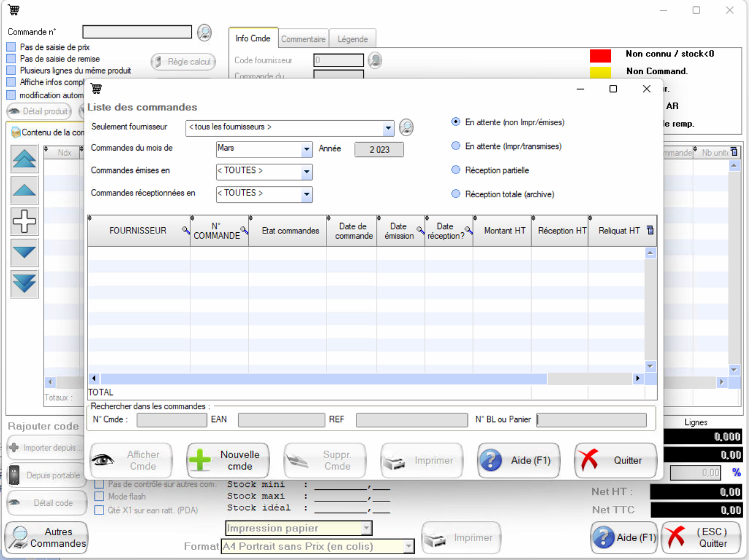Select Réception totale (archive) option
This screenshot has width=749, height=560.
point(456,194)
